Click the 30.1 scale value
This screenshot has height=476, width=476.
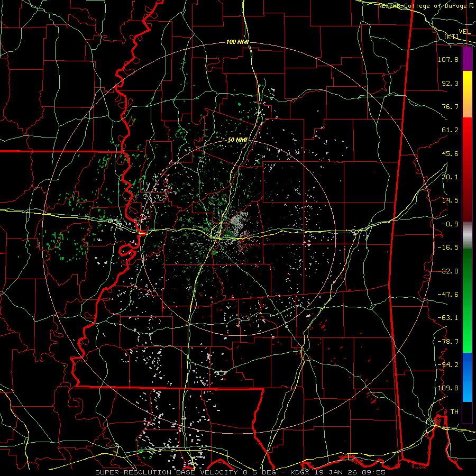tap(450, 177)
